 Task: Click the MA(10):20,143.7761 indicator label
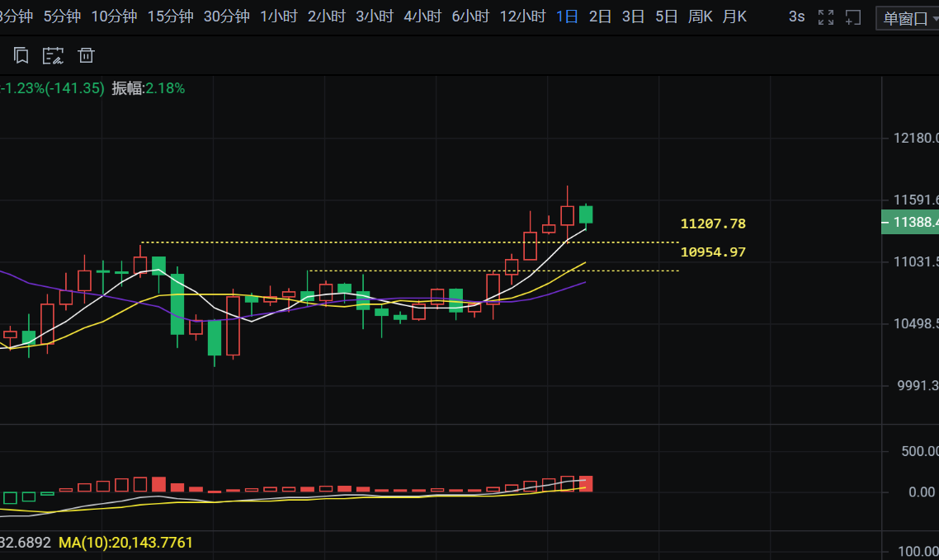pyautogui.click(x=125, y=543)
